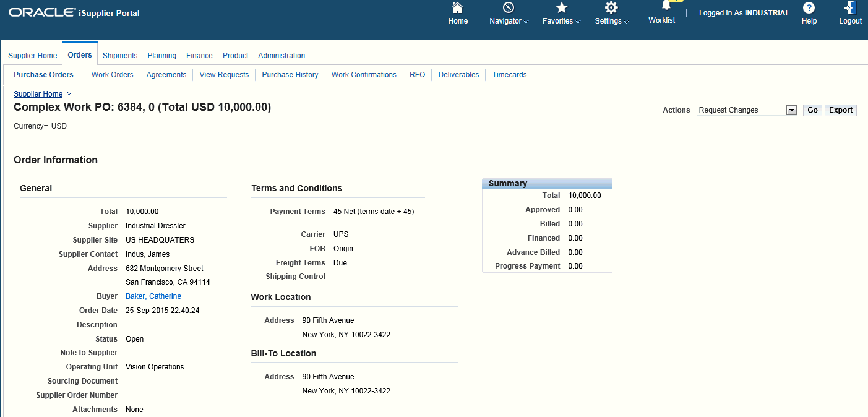868x417 pixels.
Task: Click the Complex Work PO 6384 heading
Action: (142, 107)
